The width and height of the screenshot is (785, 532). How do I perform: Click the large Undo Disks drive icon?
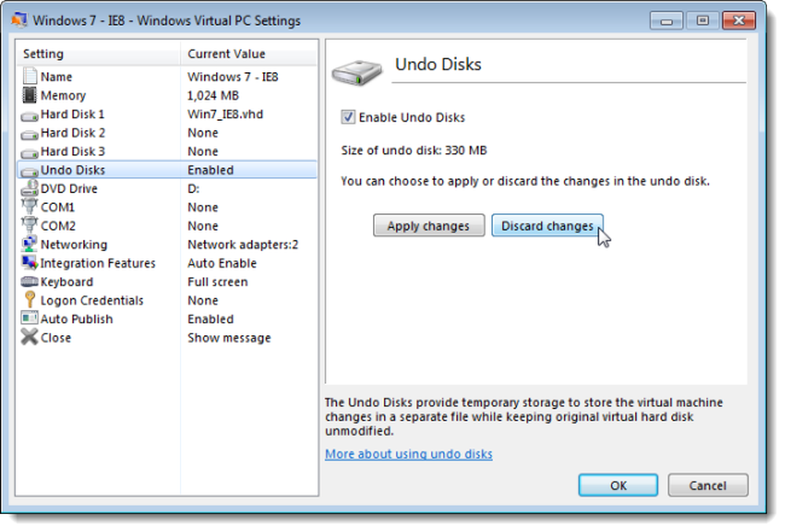click(356, 73)
